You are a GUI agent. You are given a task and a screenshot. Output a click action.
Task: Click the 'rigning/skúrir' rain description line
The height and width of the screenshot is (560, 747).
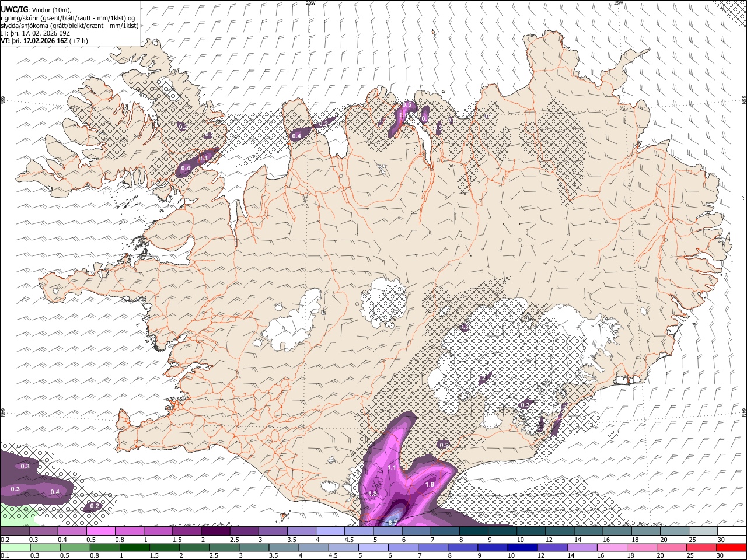pos(68,18)
